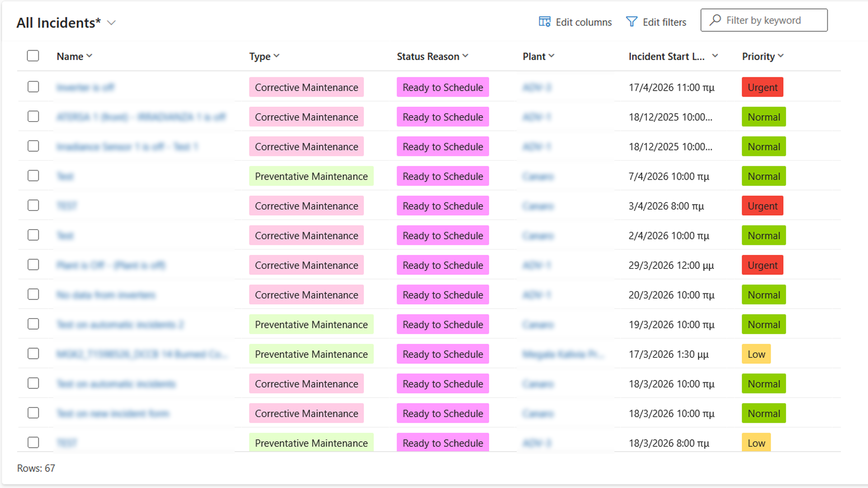Check the row dated 2/4/2026 10:00

pos(33,235)
